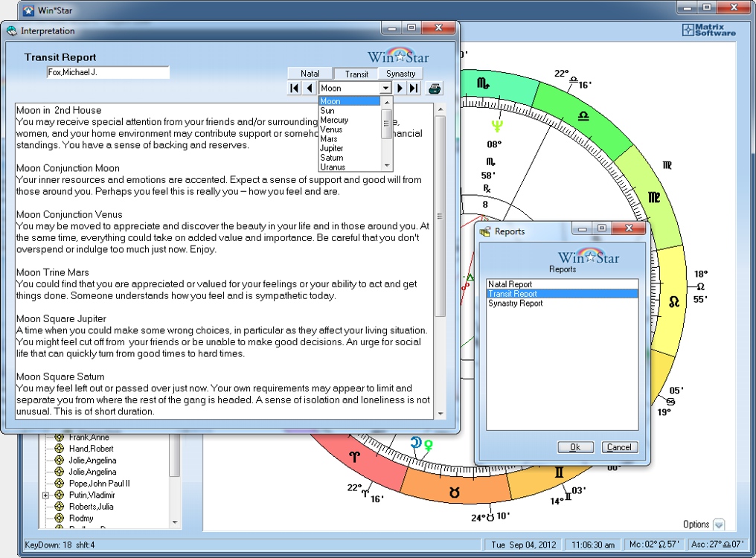Select Rodrny chart entry
This screenshot has width=756, height=558.
[x=81, y=518]
